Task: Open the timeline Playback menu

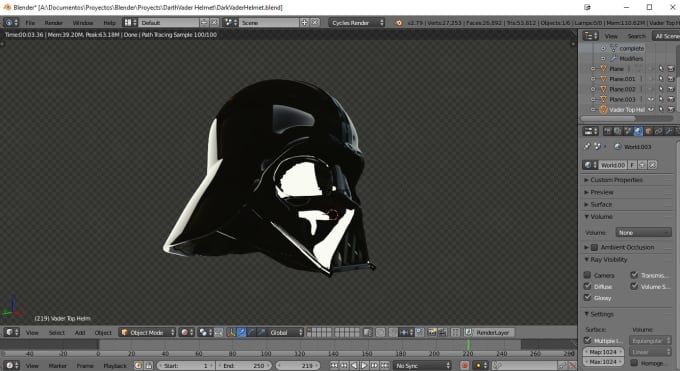Action: [x=115, y=366]
